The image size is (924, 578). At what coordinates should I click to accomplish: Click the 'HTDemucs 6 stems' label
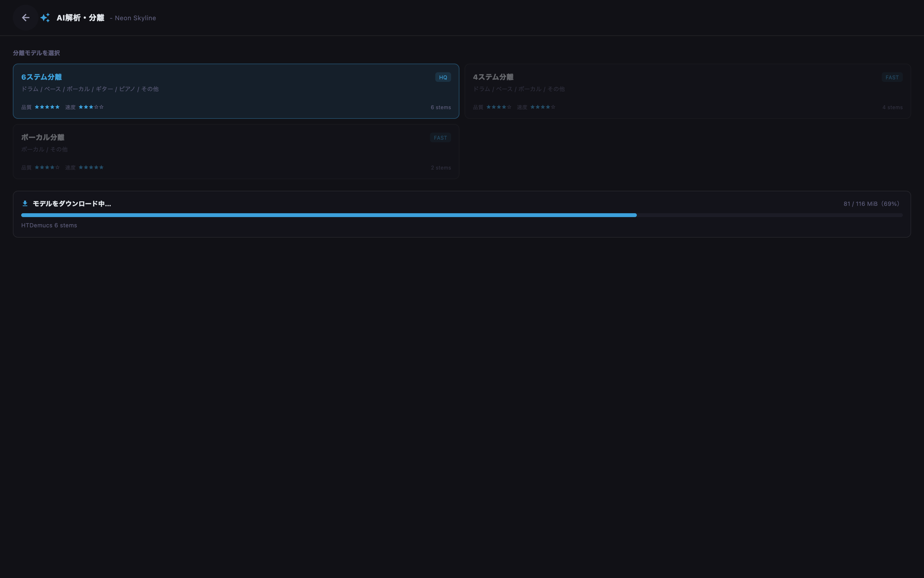(49, 225)
